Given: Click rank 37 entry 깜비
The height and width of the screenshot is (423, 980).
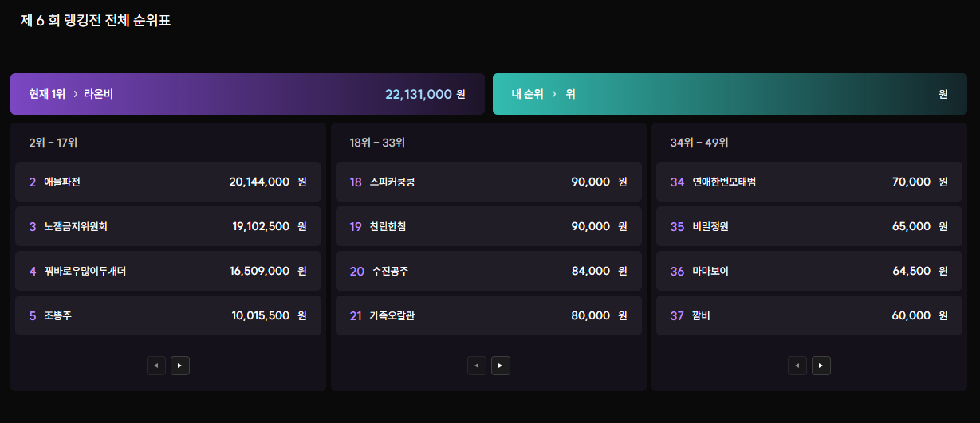Looking at the screenshot, I should click(809, 315).
